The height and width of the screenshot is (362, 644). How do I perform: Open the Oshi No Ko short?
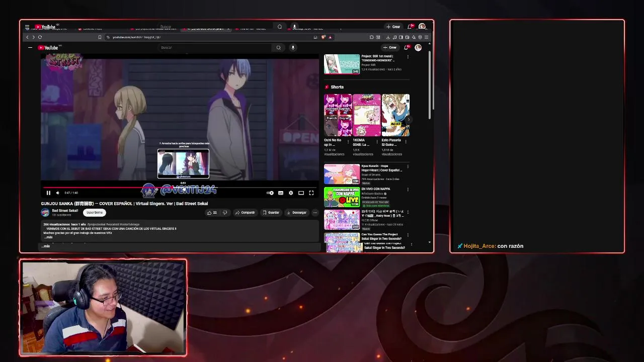[338, 115]
